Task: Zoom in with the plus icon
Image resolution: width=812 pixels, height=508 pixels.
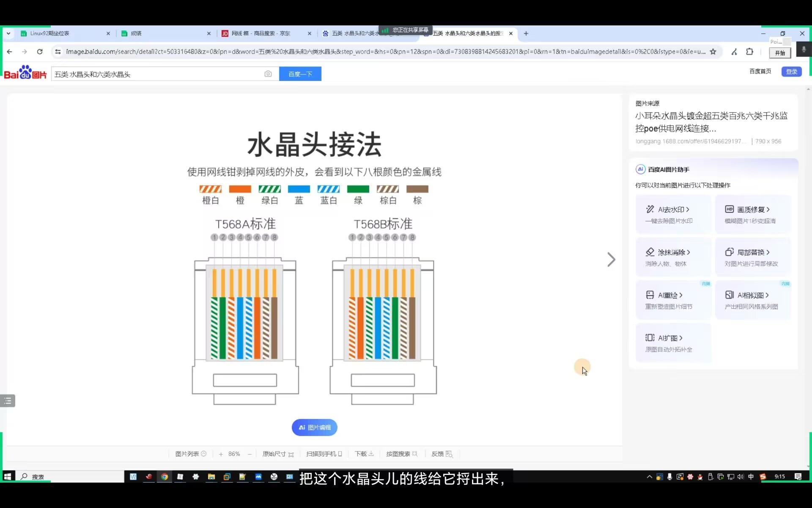Action: pos(221,454)
